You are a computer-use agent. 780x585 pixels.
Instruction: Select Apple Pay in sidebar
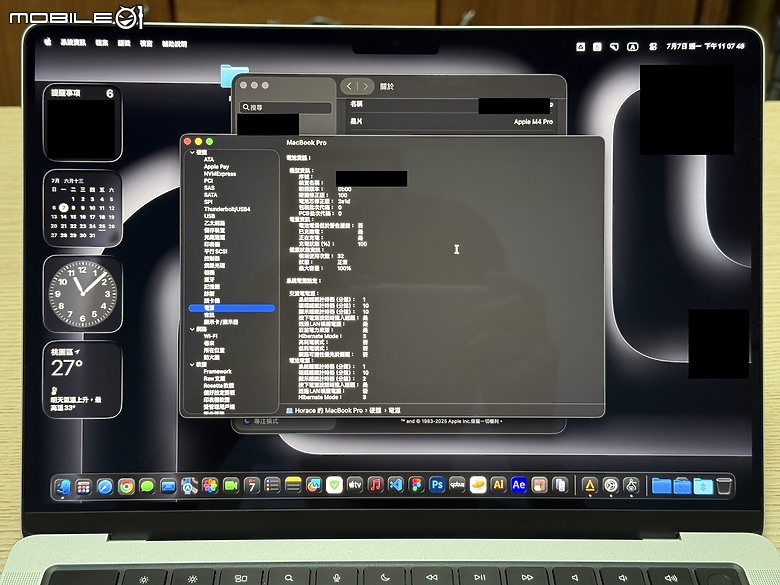pyautogui.click(x=216, y=167)
